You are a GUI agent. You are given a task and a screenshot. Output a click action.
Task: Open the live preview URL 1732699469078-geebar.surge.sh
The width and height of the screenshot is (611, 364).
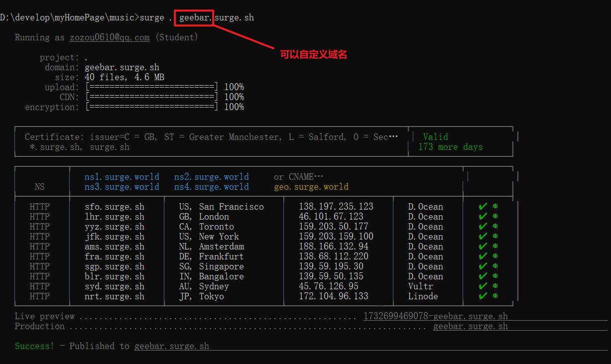coord(436,316)
